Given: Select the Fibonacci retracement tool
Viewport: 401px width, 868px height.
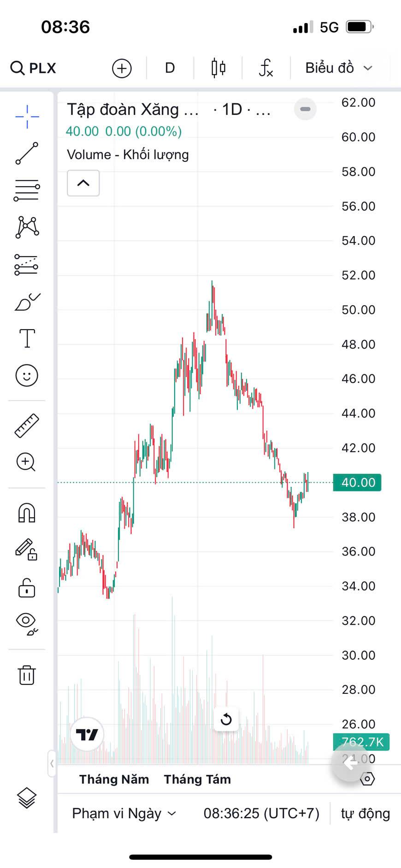Looking at the screenshot, I should (x=27, y=190).
